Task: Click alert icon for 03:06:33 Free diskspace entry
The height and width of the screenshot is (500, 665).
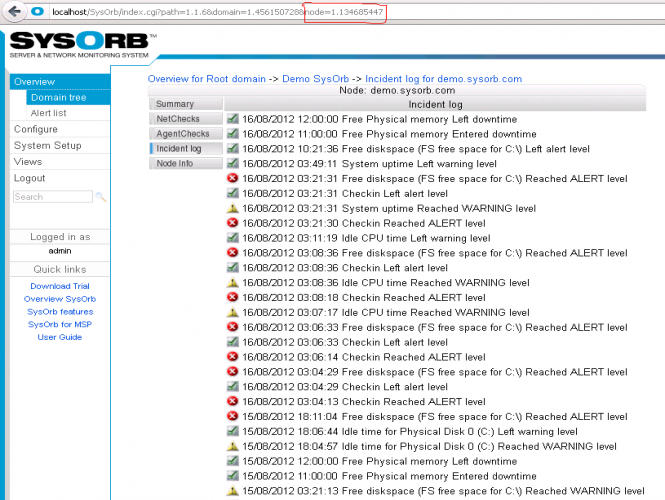Action: pyautogui.click(x=232, y=327)
